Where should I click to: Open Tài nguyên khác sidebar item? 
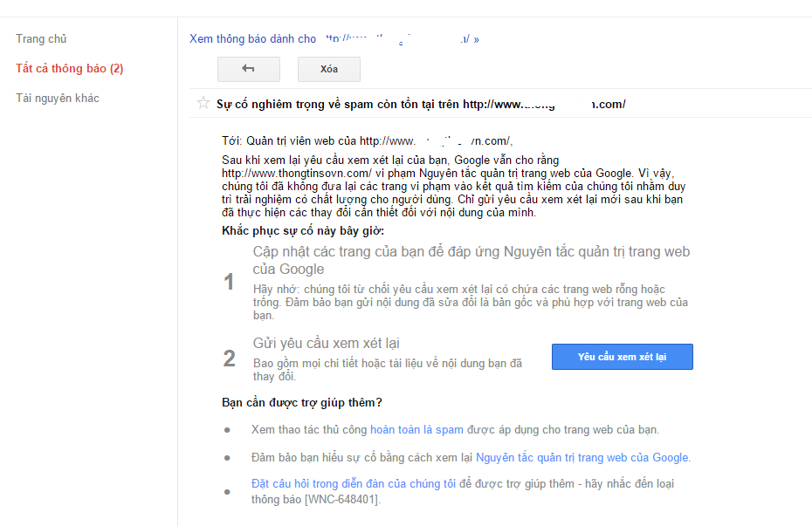click(58, 98)
